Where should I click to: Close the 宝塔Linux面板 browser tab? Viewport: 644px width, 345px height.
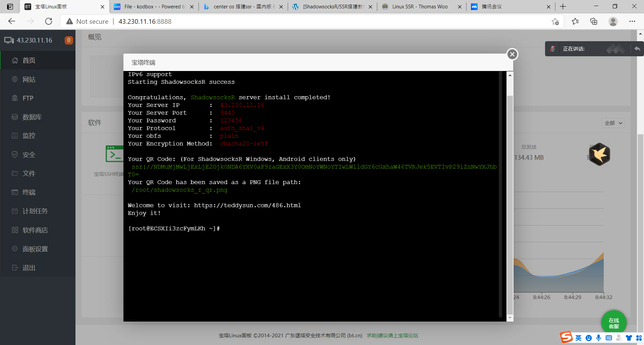102,7
